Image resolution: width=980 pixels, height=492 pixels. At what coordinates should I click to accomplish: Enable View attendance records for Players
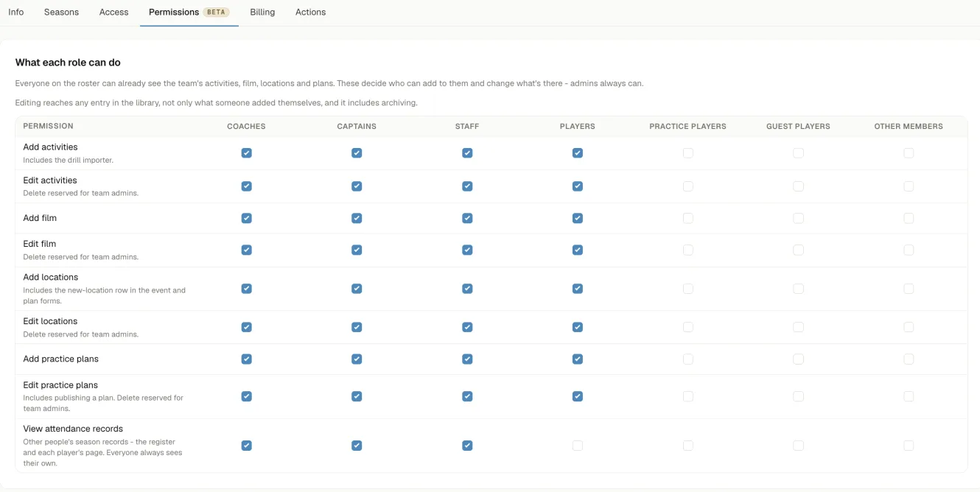coord(578,446)
